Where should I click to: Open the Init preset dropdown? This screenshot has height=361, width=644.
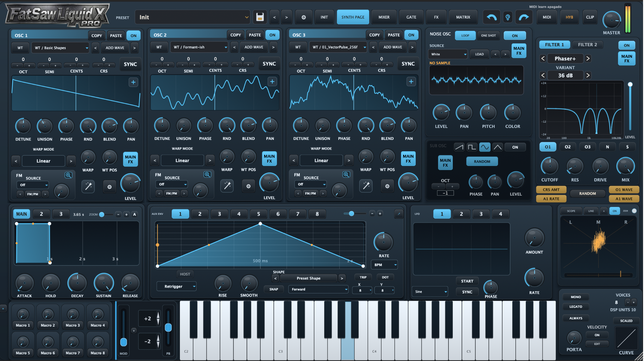pyautogui.click(x=193, y=17)
